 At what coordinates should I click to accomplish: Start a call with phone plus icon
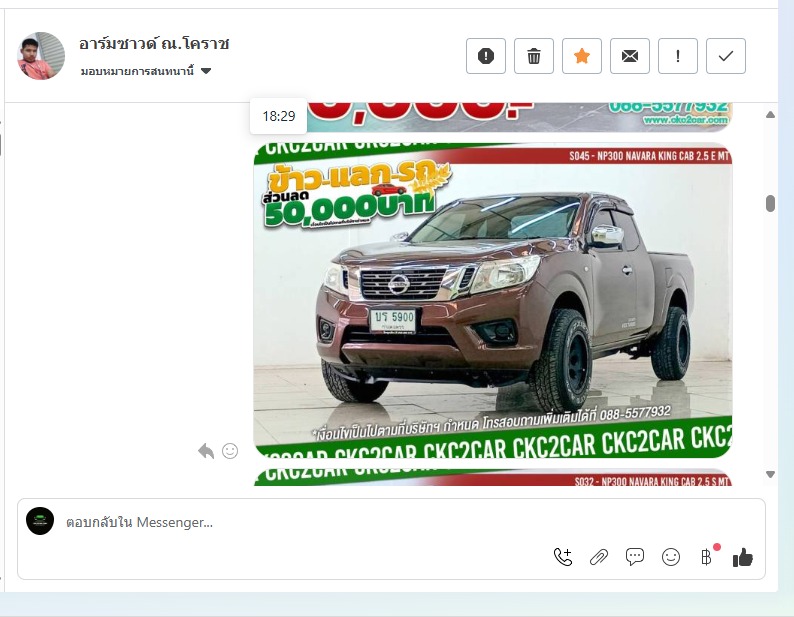(x=563, y=557)
